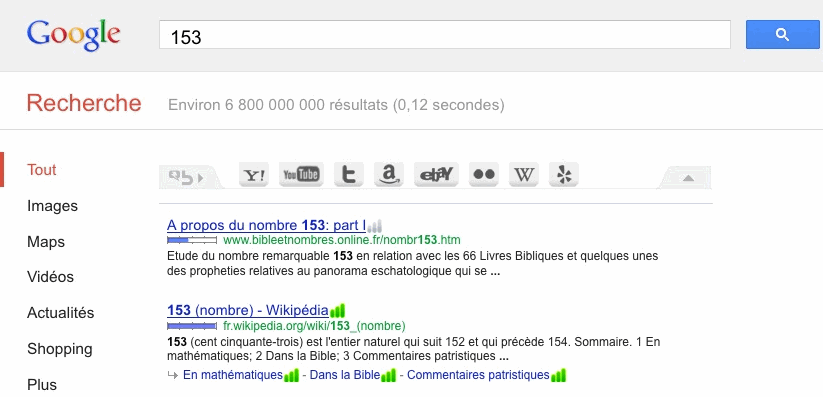Search 153 on Twitter icon
The width and height of the screenshot is (823, 397).
coord(349,174)
